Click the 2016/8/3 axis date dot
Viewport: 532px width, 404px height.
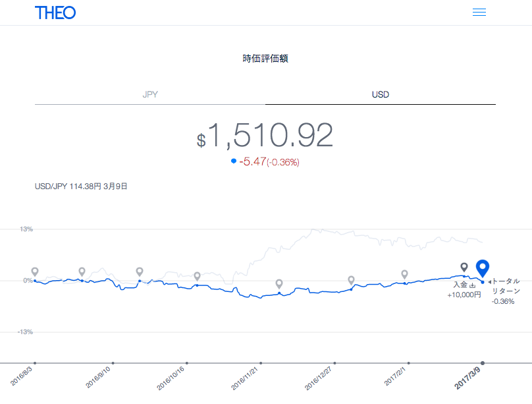pyautogui.click(x=35, y=363)
